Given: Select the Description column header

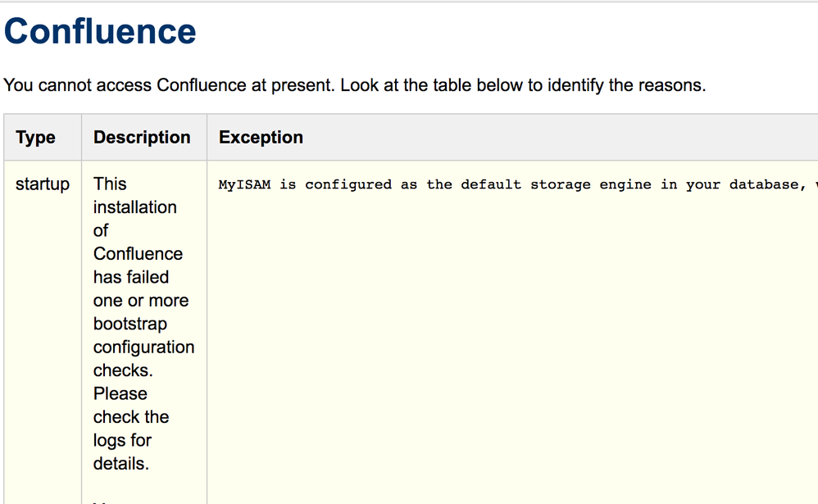Looking at the screenshot, I should tap(142, 138).
